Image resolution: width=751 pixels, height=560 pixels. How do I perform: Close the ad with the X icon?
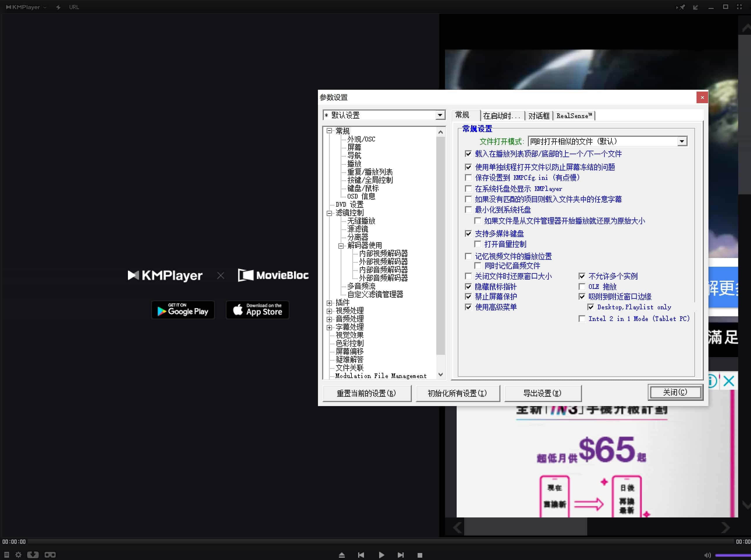(x=729, y=381)
